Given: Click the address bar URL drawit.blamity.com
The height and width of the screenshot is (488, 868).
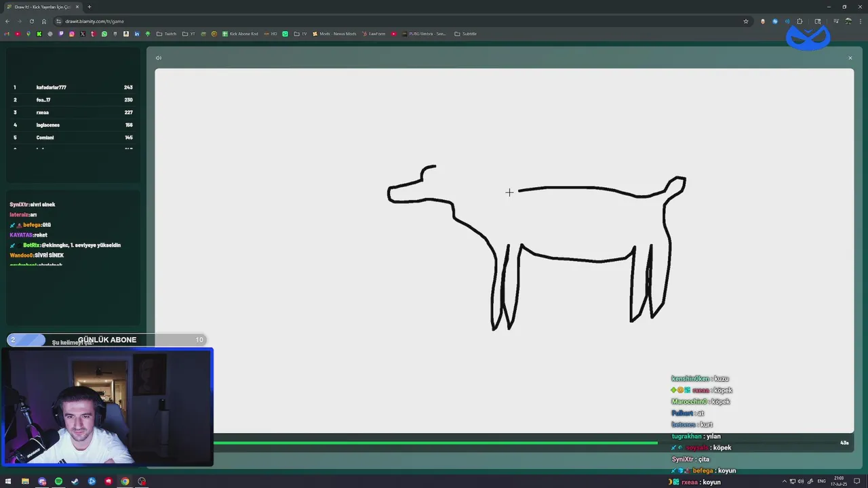Looking at the screenshot, I should 94,21.
